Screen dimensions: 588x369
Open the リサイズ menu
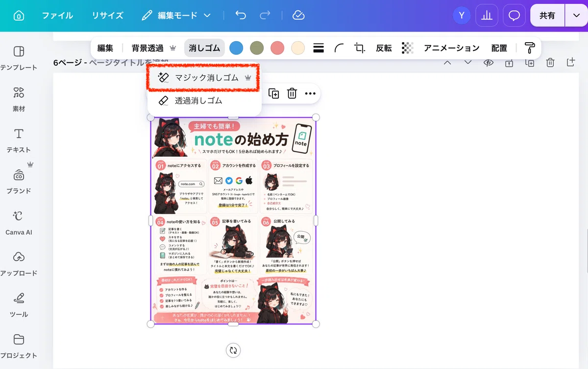click(108, 16)
